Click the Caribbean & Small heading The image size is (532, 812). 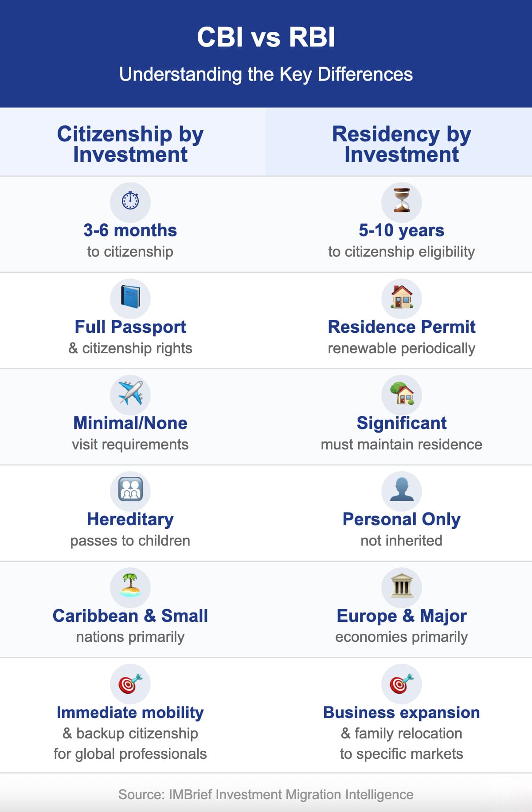130,616
